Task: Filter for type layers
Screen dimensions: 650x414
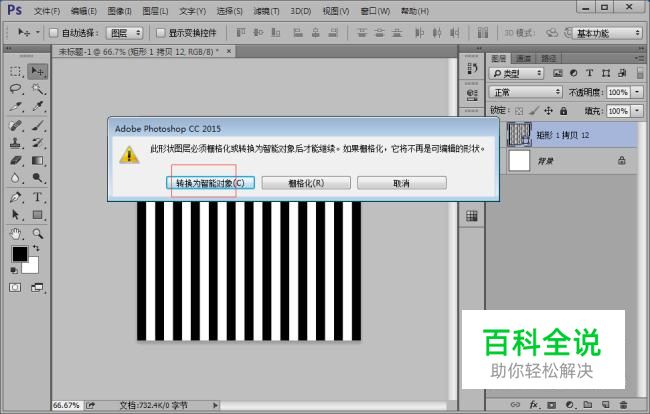Action: [589, 73]
